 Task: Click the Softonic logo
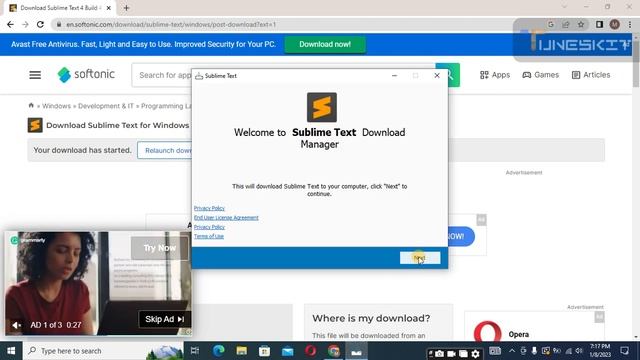tap(86, 75)
